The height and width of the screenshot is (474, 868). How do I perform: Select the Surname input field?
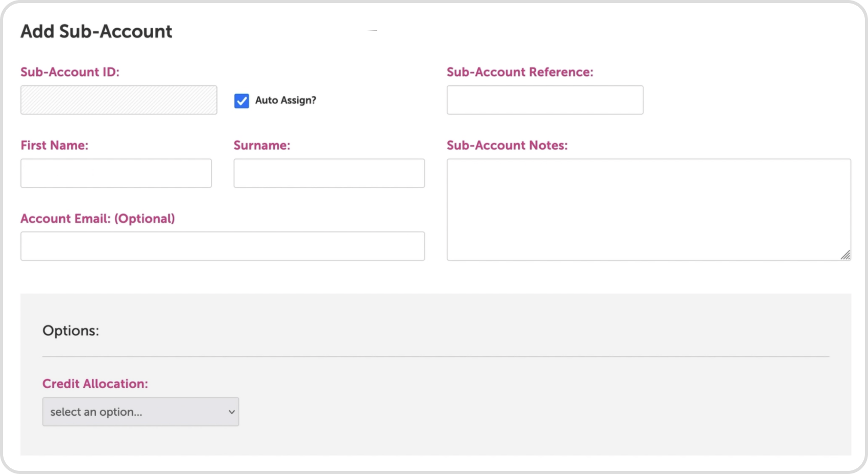329,173
